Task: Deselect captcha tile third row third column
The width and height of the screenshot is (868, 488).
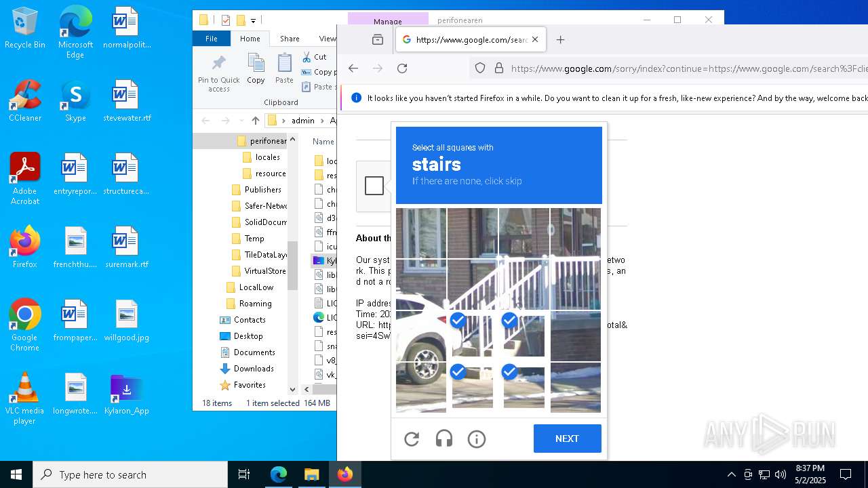Action: click(524, 336)
